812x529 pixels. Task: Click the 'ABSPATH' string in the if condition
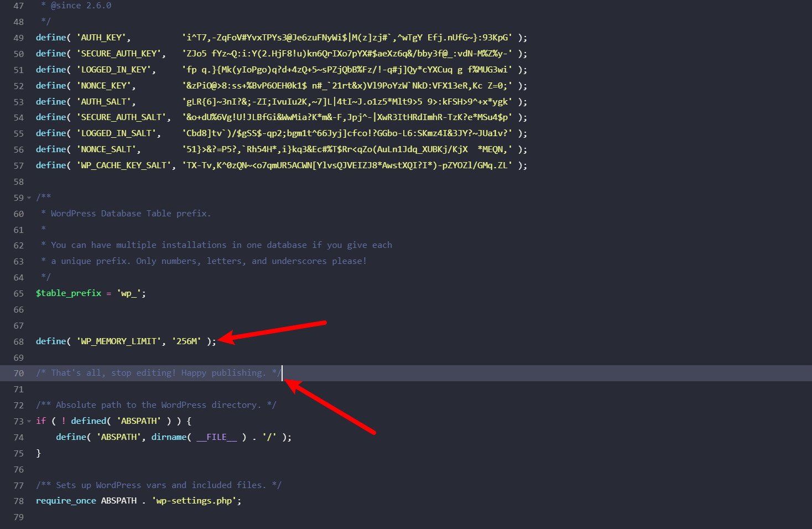[x=139, y=421]
